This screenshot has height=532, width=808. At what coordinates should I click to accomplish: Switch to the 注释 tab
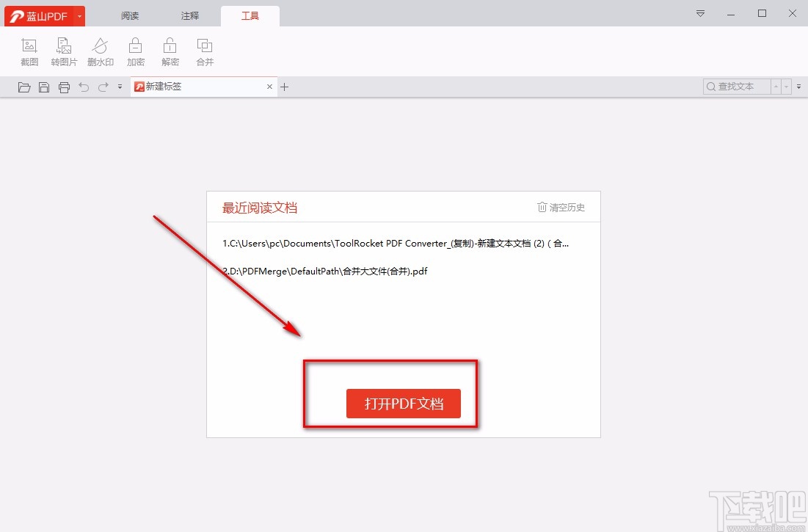(x=189, y=15)
